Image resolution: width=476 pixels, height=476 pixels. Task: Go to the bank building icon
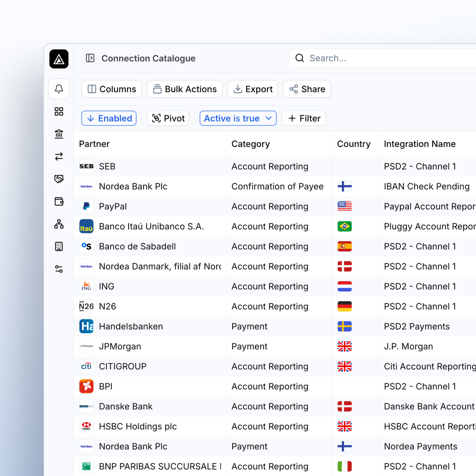tap(59, 134)
